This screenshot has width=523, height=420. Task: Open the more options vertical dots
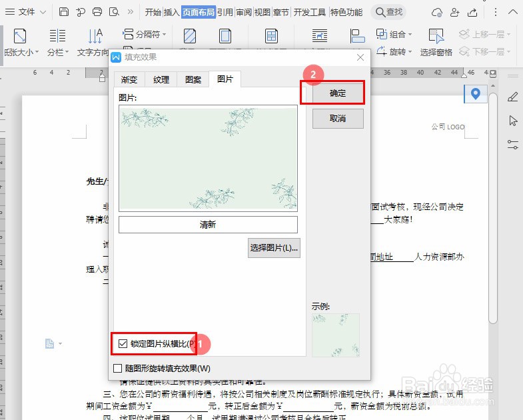tap(496, 13)
